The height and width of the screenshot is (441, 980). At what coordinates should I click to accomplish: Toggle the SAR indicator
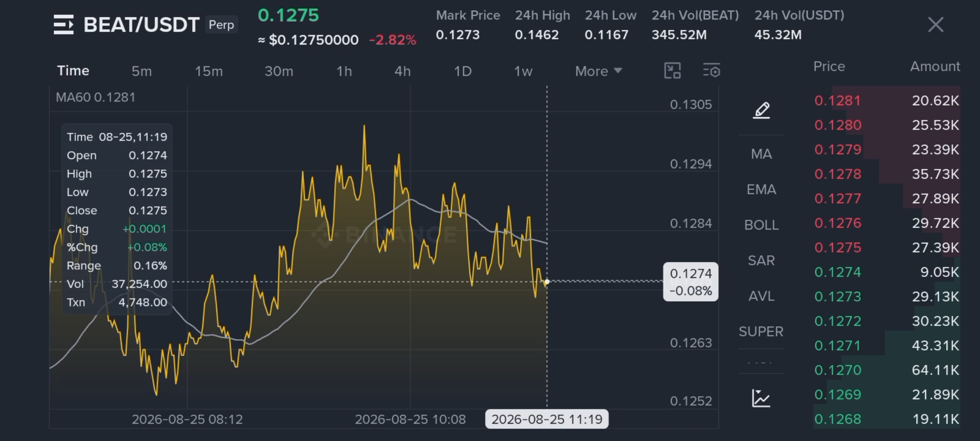point(761,261)
